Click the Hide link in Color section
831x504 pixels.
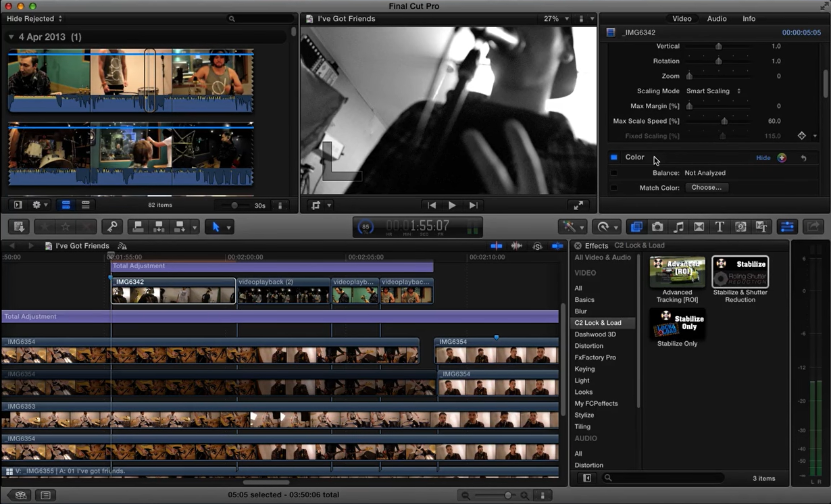[x=763, y=157]
